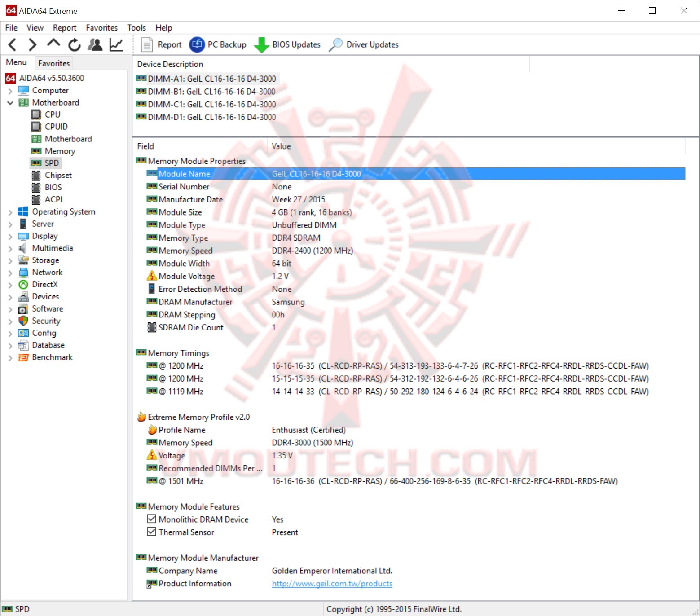This screenshot has height=616, width=700.
Task: Select the @ 1119 MHz timings row
Action: [x=415, y=392]
